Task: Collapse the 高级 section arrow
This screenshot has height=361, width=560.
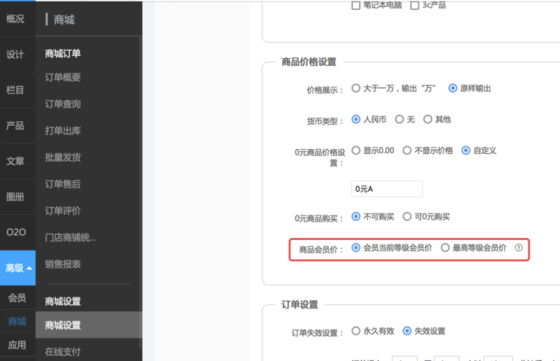Action: pos(29,268)
